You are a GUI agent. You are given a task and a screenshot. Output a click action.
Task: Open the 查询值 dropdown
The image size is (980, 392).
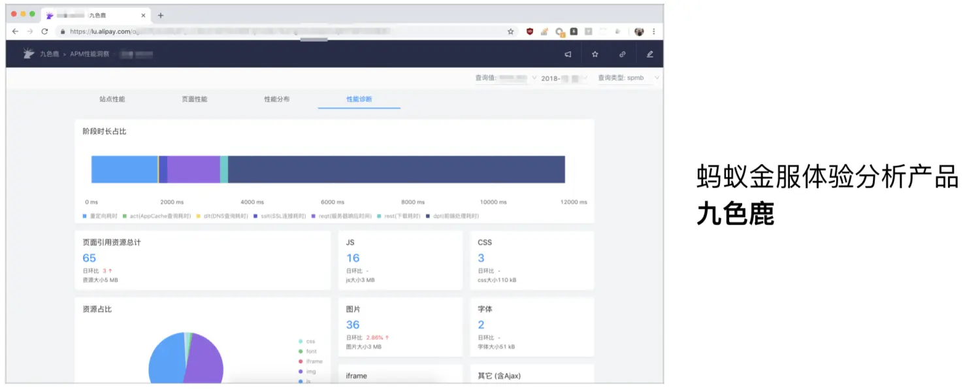(505, 78)
